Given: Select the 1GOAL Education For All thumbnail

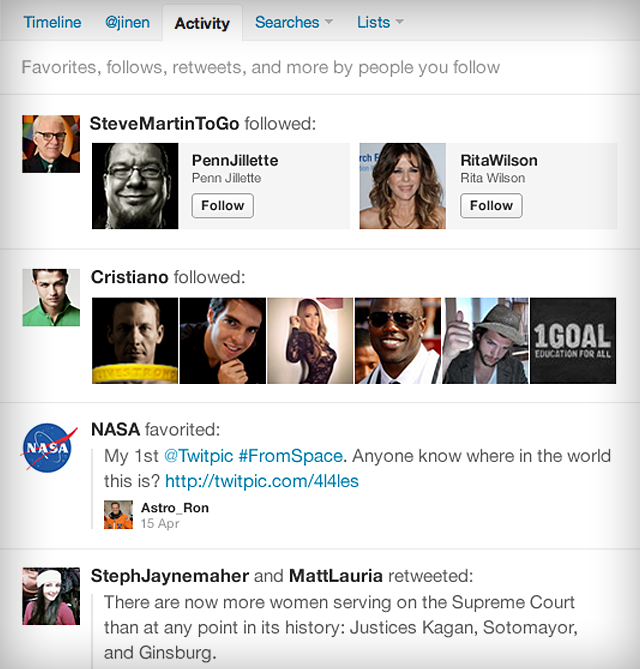Looking at the screenshot, I should tap(573, 341).
